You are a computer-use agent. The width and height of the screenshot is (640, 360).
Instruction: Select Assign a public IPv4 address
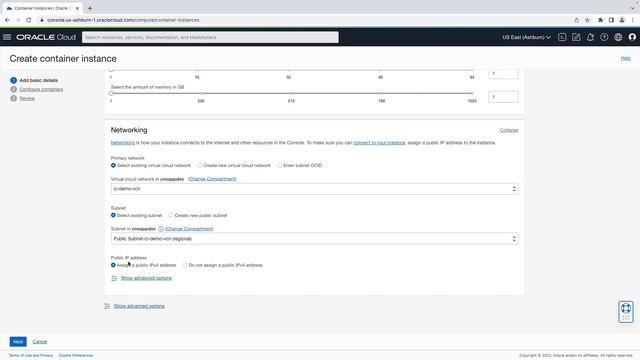click(113, 265)
